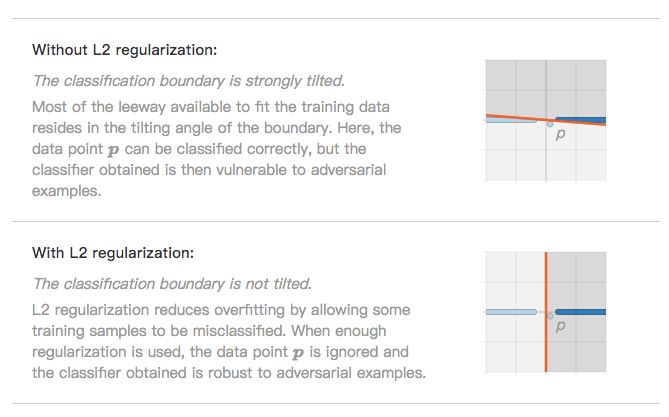The width and height of the screenshot is (669, 417).
Task: Click data point p in the bottom diagram
Action: click(550, 315)
